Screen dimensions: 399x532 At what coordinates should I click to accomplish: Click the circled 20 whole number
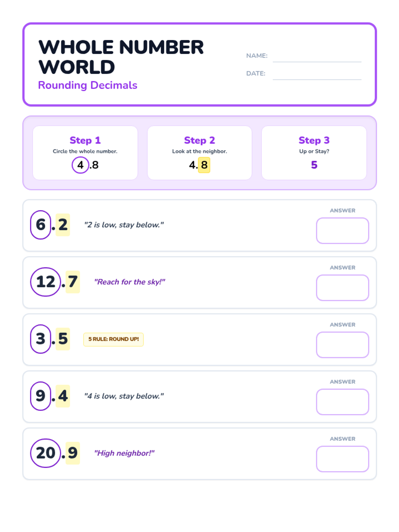click(46, 453)
